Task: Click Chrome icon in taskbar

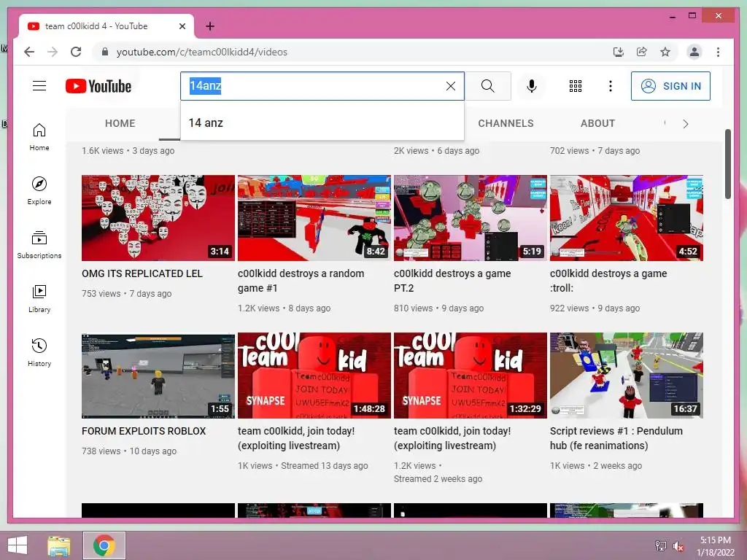Action: (104, 545)
